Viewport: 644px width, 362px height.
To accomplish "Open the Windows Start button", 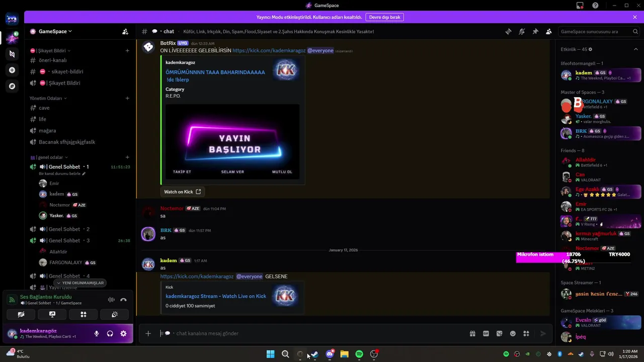I will coord(270,354).
